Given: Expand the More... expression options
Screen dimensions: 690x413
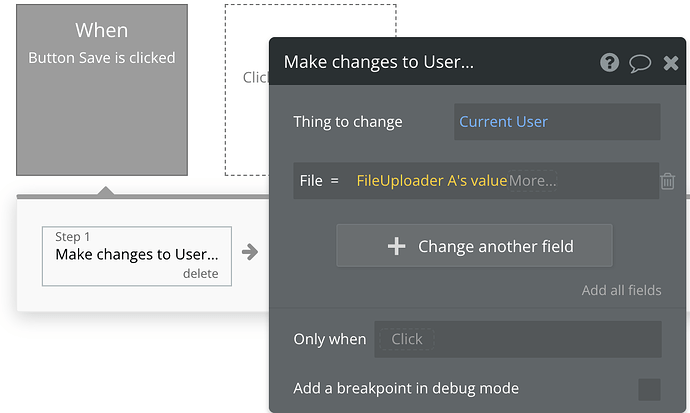Looking at the screenshot, I should pyautogui.click(x=533, y=181).
